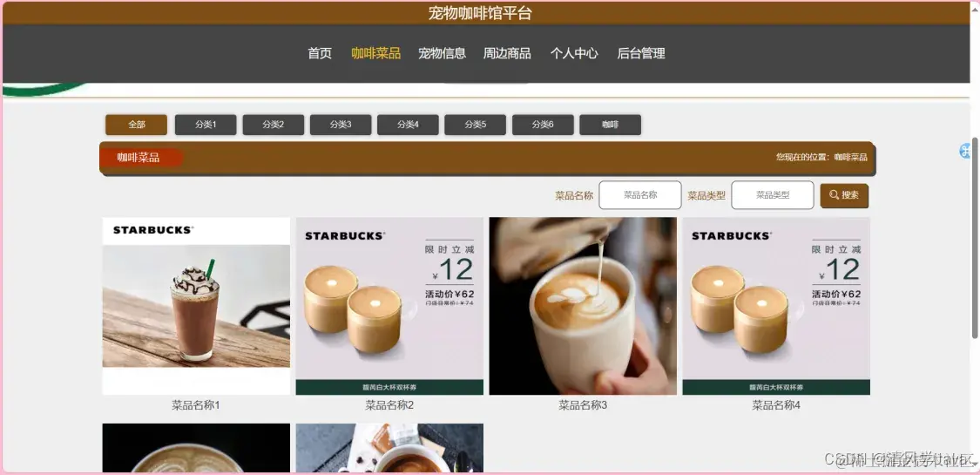
Task: Open 宠物信息 navigation item
Action: [x=442, y=54]
